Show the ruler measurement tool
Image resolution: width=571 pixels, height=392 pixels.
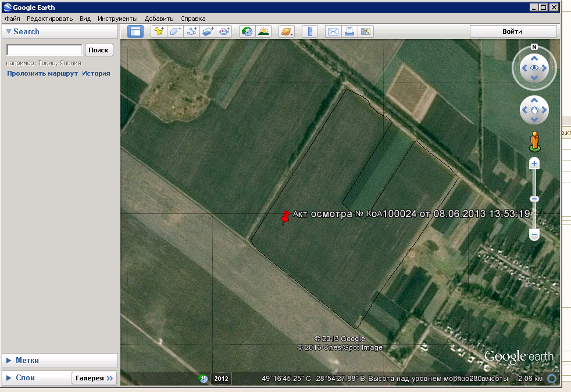pyautogui.click(x=310, y=31)
